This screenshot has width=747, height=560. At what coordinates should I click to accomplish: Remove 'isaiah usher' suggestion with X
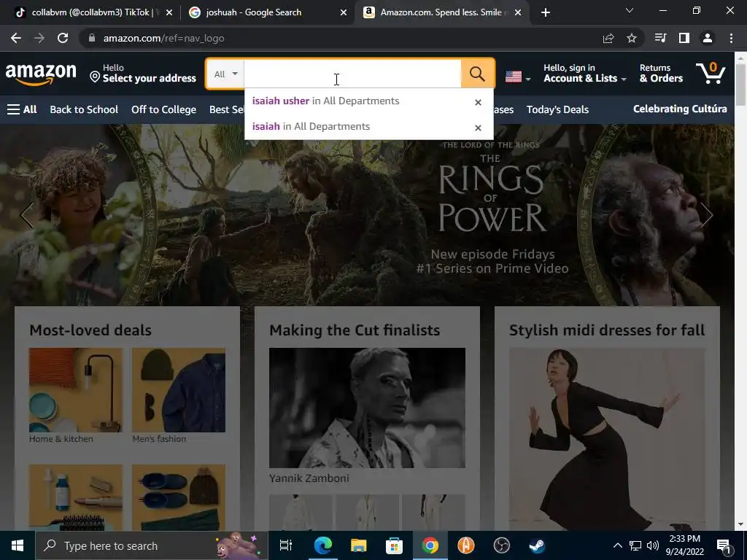pyautogui.click(x=478, y=102)
